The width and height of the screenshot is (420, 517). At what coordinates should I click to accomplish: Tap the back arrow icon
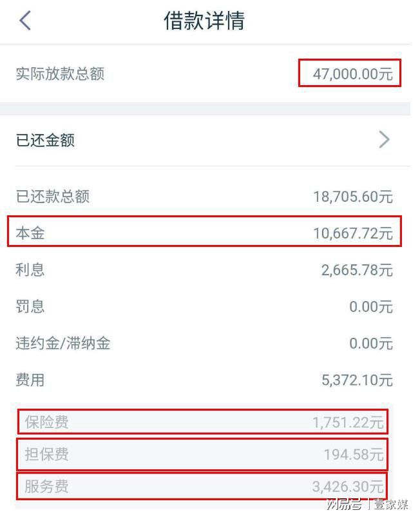click(x=25, y=21)
